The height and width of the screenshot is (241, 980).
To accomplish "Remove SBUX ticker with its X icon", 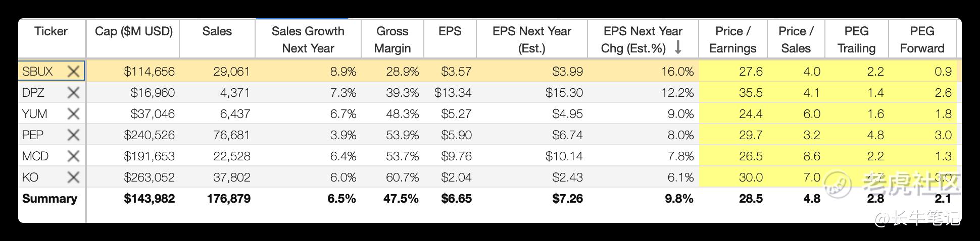I will [x=73, y=72].
